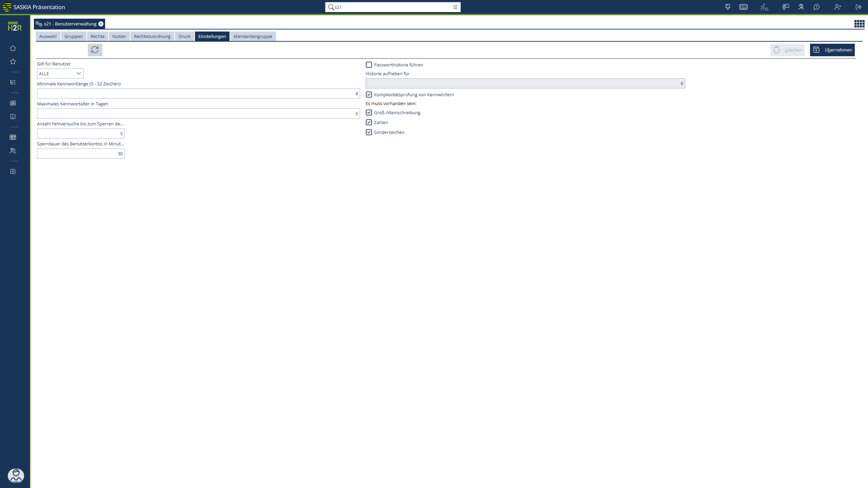Viewport: 868px width, 488px height.
Task: Open the search field menu lines
Action: pos(455,7)
